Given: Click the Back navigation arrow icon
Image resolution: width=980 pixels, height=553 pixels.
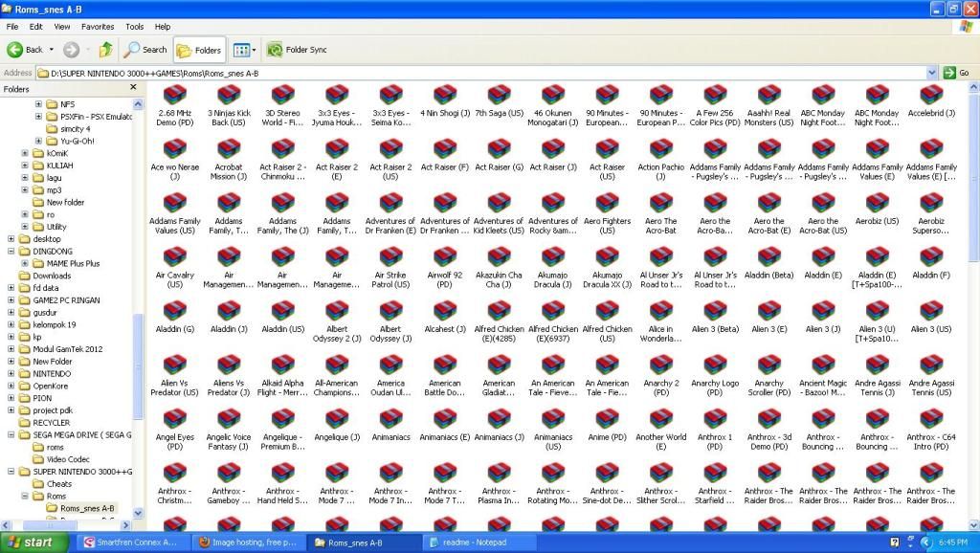Looking at the screenshot, I should 15,50.
